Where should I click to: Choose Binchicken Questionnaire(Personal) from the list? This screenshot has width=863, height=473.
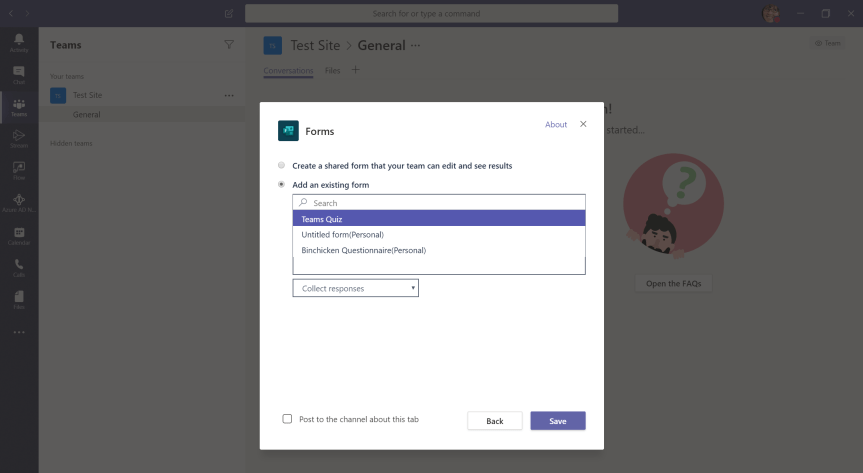point(363,250)
